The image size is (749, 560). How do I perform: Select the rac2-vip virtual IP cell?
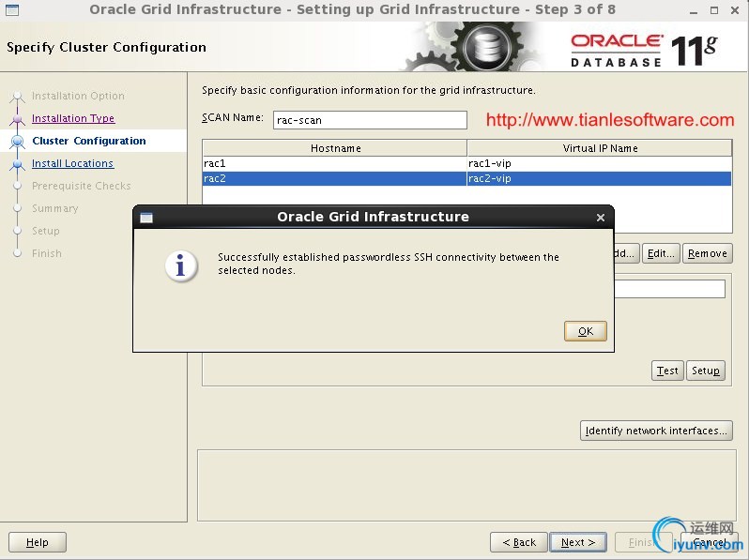pyautogui.click(x=600, y=178)
